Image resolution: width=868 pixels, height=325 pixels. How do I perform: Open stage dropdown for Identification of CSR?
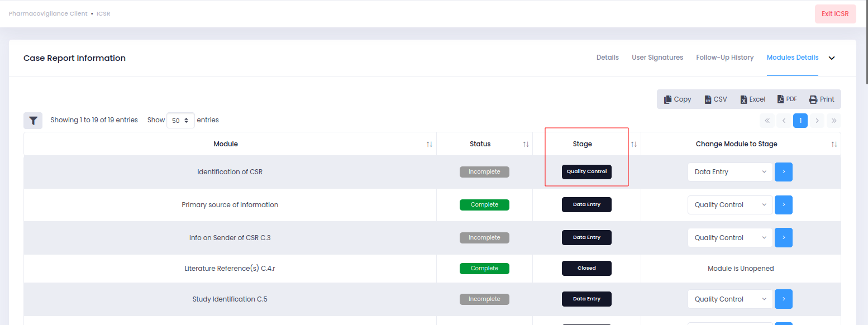pyautogui.click(x=730, y=172)
